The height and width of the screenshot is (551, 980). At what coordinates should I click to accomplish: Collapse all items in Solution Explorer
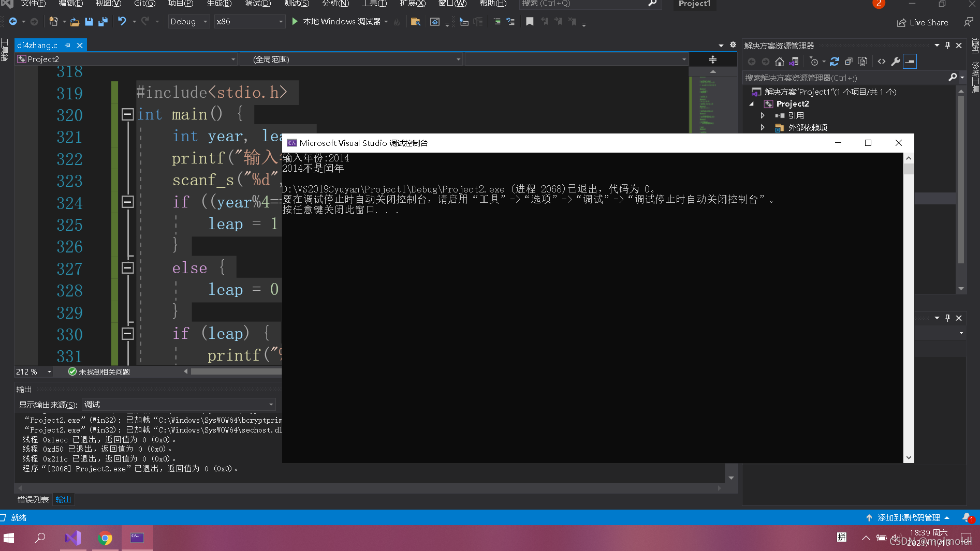(849, 62)
